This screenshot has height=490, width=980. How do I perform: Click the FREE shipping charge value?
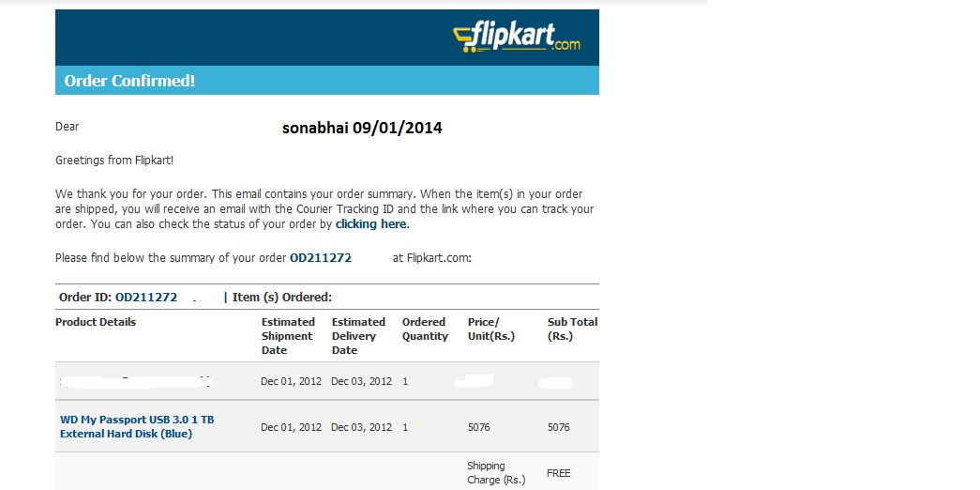[559, 473]
